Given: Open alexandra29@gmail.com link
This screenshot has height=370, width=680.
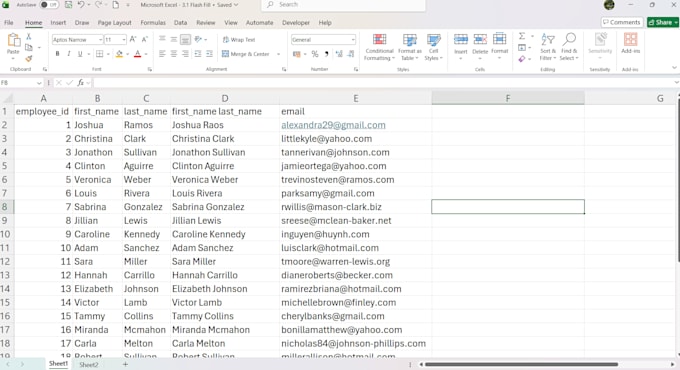Looking at the screenshot, I should tap(333, 125).
